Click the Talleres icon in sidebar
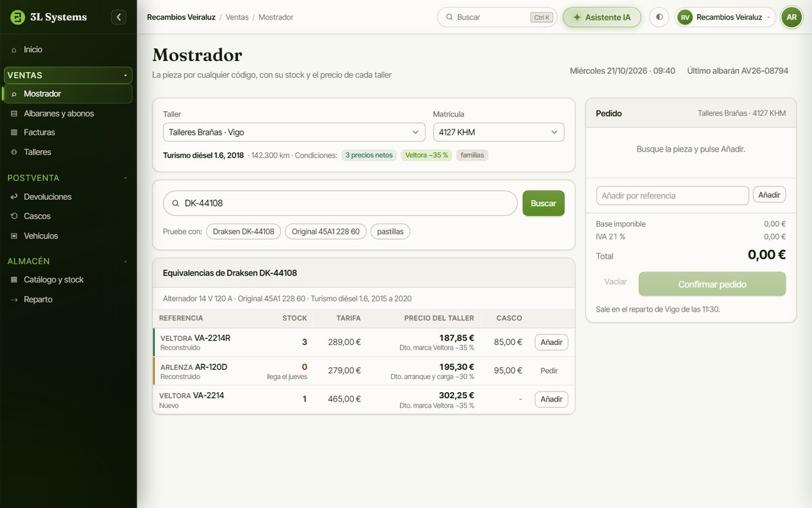This screenshot has width=812, height=508. 14,152
